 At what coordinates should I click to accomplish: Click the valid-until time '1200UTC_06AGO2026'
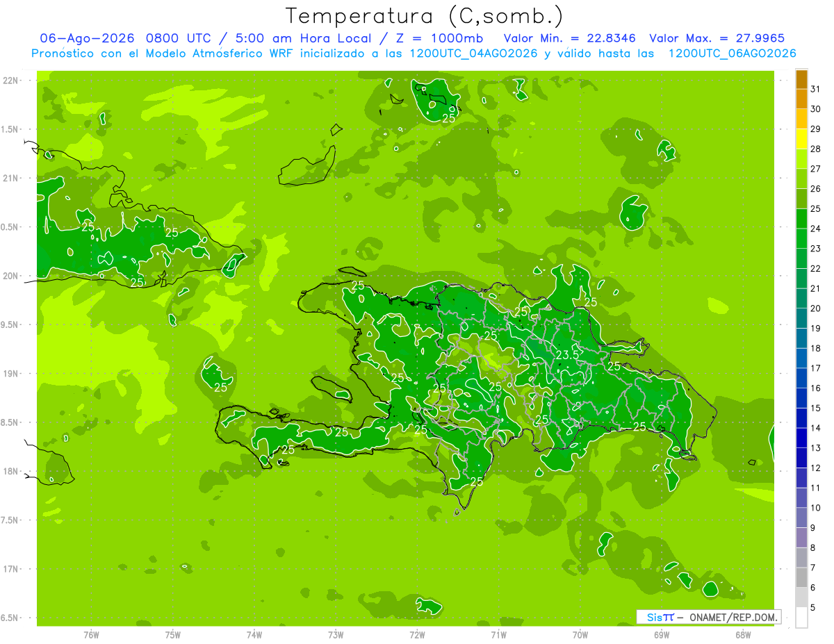(x=731, y=53)
